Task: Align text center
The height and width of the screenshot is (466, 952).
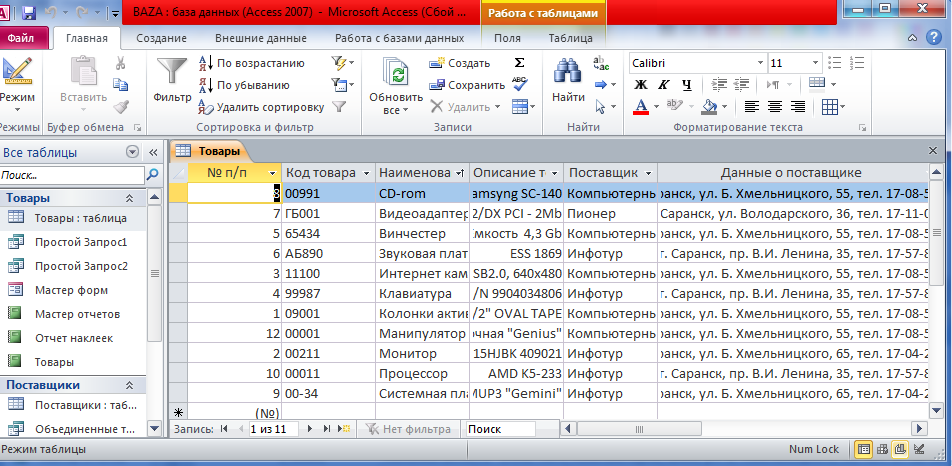Action: (775, 107)
